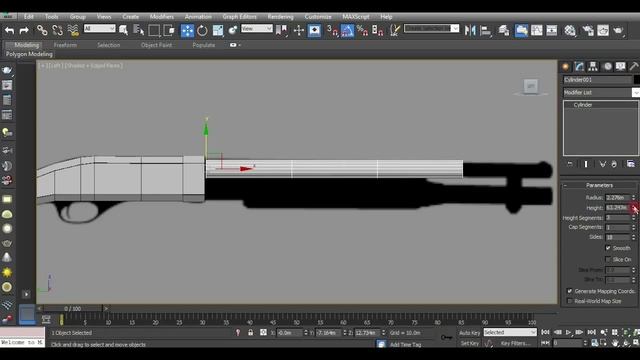Collapse the Parameters rollout
The height and width of the screenshot is (360, 640).
point(599,185)
